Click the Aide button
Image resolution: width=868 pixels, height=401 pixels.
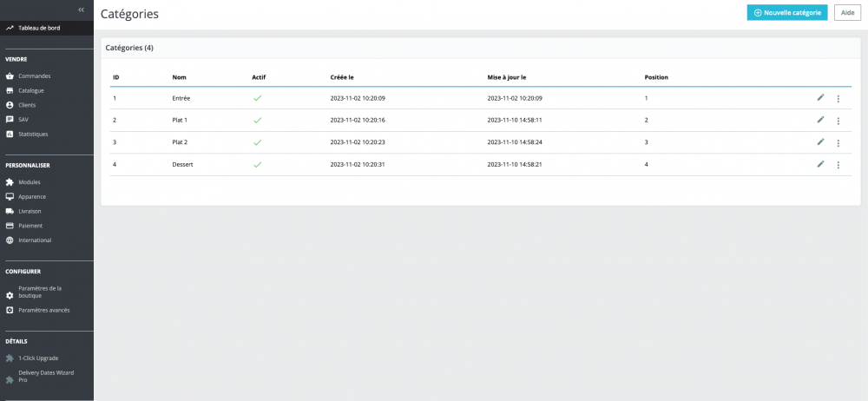coord(847,13)
